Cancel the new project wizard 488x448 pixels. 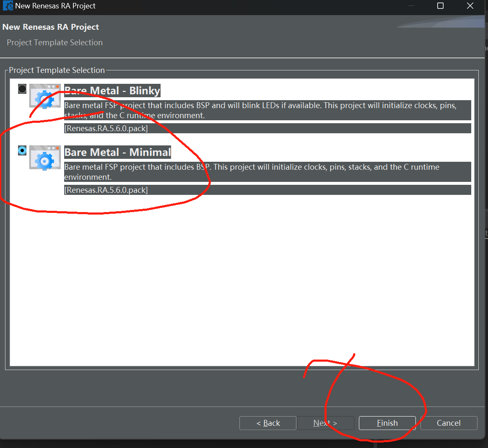(x=449, y=423)
